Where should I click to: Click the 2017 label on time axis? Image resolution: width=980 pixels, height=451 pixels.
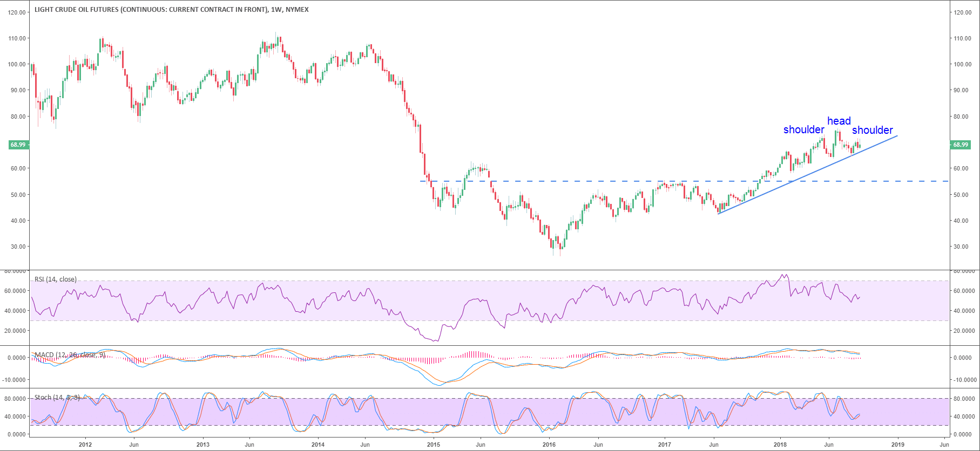pos(665,445)
